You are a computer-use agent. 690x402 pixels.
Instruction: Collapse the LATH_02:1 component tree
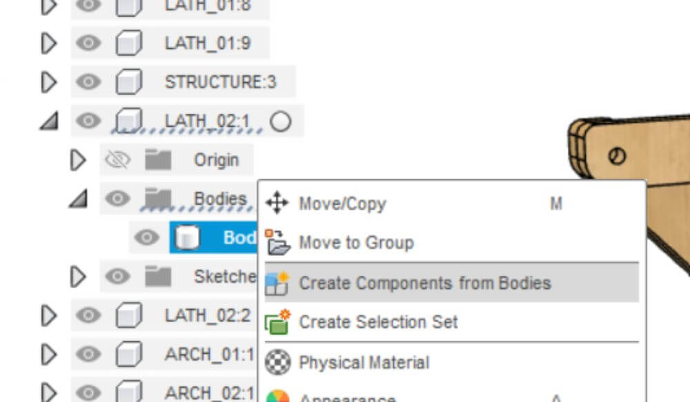click(x=49, y=121)
